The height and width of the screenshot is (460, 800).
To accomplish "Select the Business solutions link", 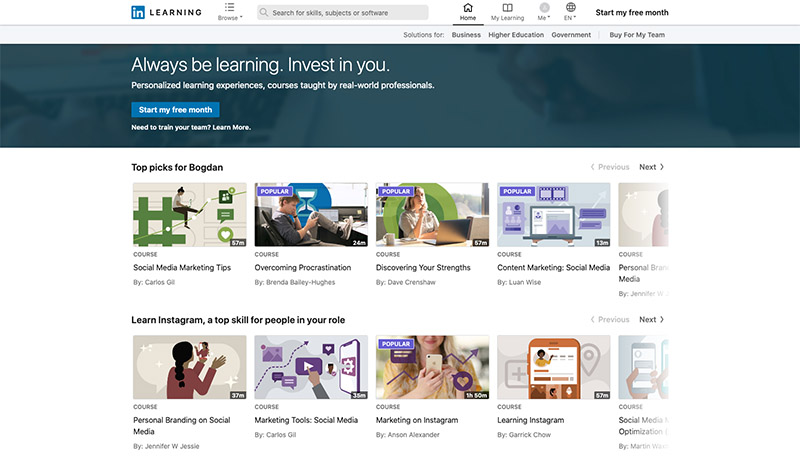I will click(x=466, y=35).
